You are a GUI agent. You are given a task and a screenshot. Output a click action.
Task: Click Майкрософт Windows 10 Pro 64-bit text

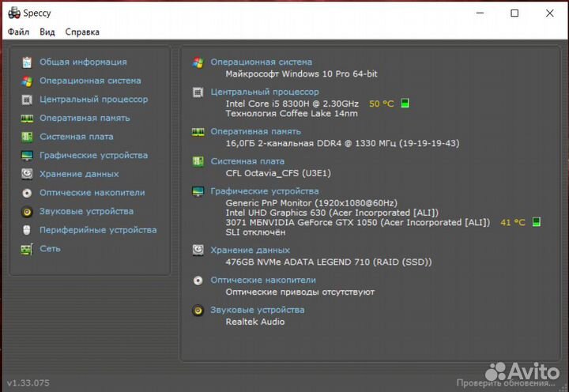click(302, 74)
